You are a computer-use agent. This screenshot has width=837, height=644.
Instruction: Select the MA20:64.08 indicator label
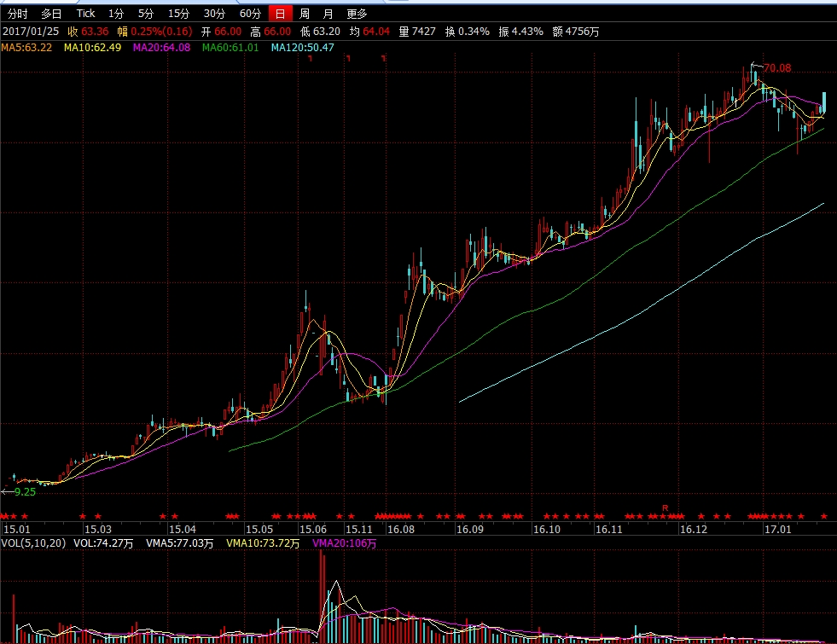coord(161,47)
